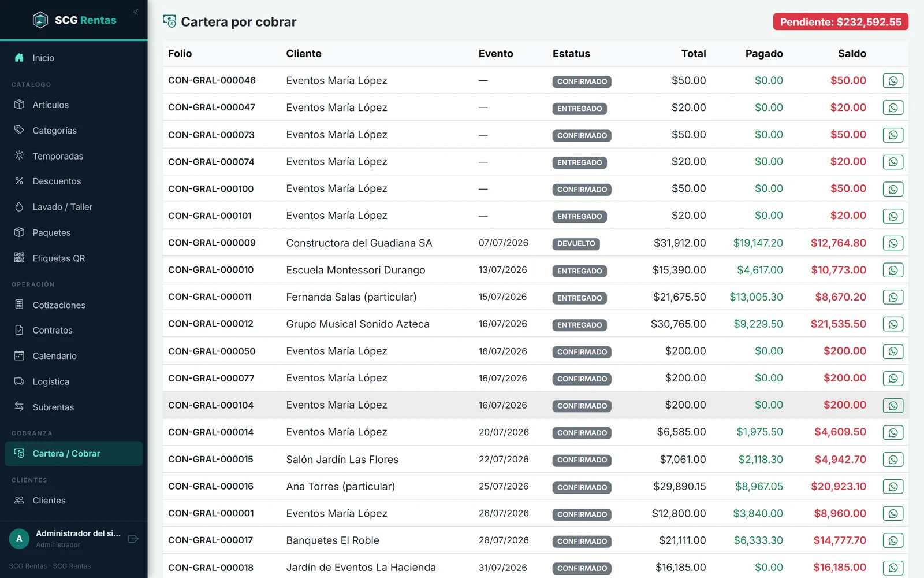
Task: Click the Etiquetas QR code icon
Action: pyautogui.click(x=19, y=258)
